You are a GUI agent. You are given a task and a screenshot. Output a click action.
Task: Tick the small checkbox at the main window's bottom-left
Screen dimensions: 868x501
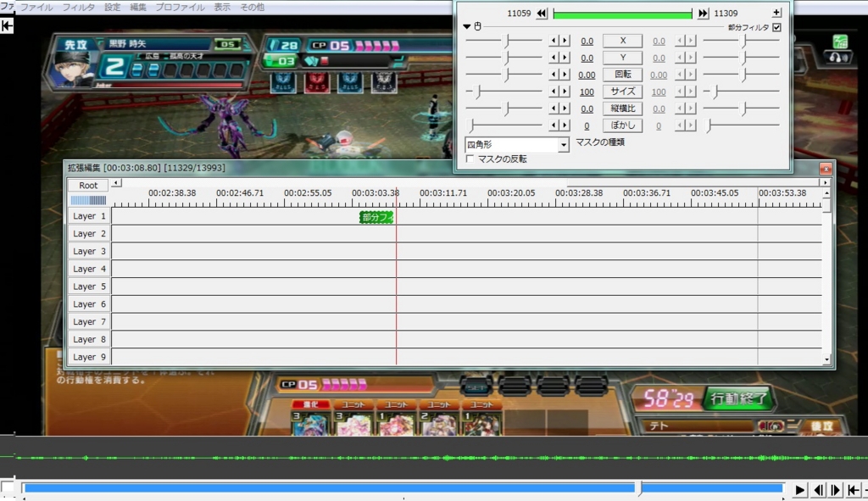(x=7, y=487)
